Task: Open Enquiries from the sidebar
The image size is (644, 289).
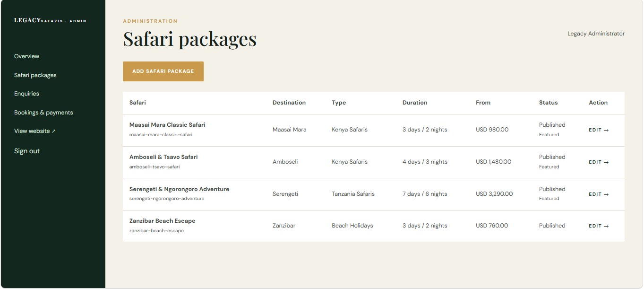Action: tap(26, 94)
